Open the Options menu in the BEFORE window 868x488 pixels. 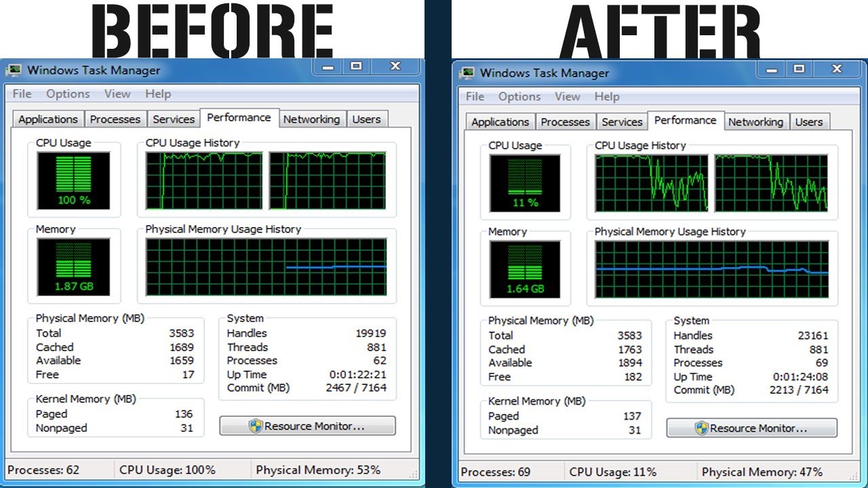(x=68, y=94)
